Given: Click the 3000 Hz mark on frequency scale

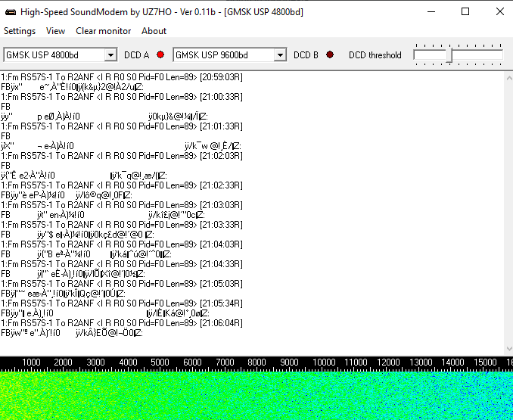Looking at the screenshot, I should (x=95, y=362).
